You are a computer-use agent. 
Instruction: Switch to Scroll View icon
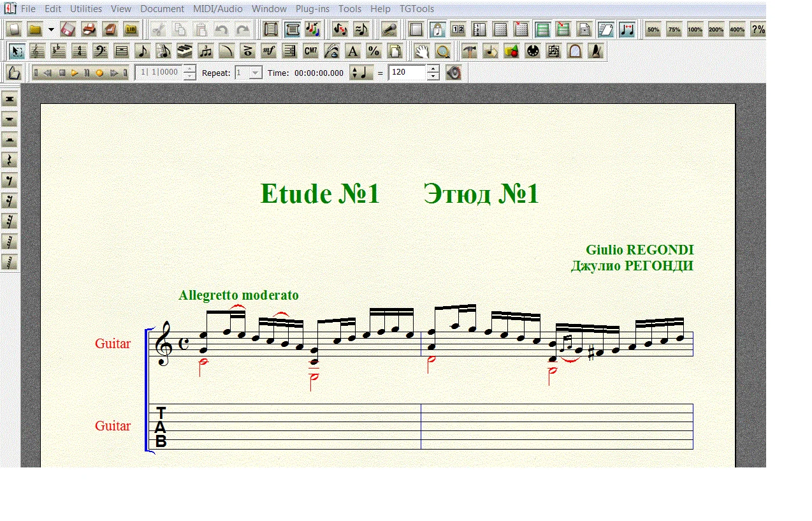coord(270,29)
